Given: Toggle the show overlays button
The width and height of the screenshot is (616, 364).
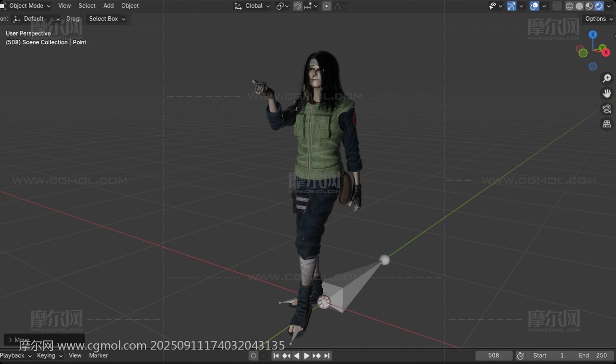Looking at the screenshot, I should pyautogui.click(x=534, y=6).
